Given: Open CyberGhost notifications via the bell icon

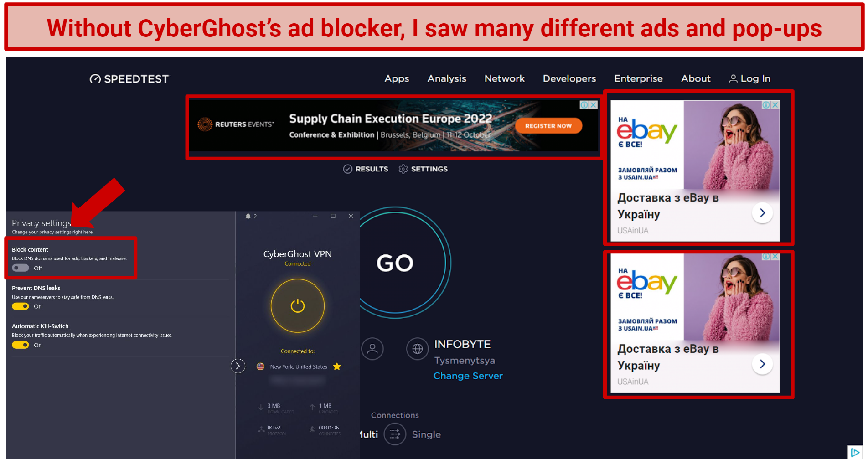Looking at the screenshot, I should click(249, 216).
